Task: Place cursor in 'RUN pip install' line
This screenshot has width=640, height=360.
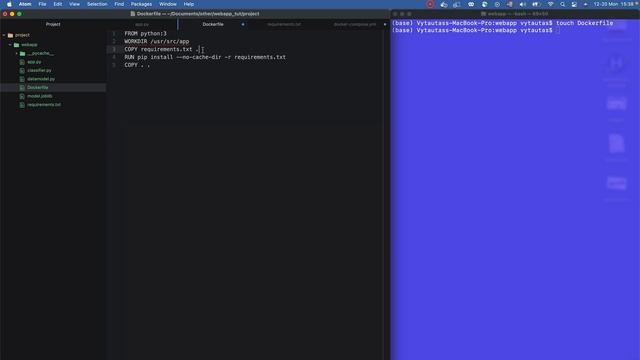Action: [205, 57]
